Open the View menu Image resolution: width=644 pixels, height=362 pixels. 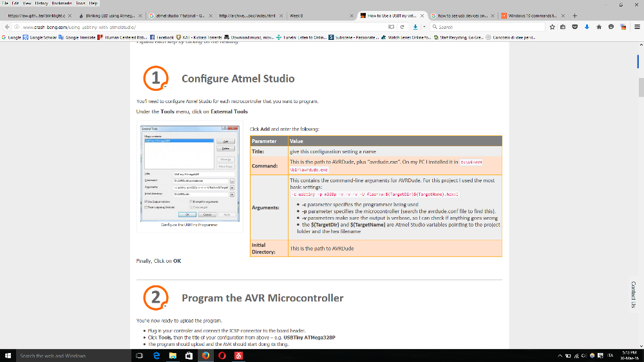26,3
